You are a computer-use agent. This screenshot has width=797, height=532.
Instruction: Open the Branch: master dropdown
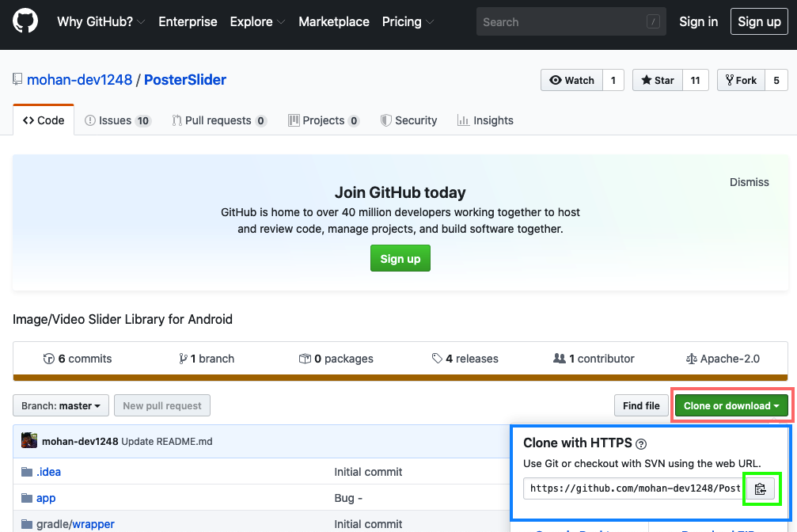(x=61, y=406)
